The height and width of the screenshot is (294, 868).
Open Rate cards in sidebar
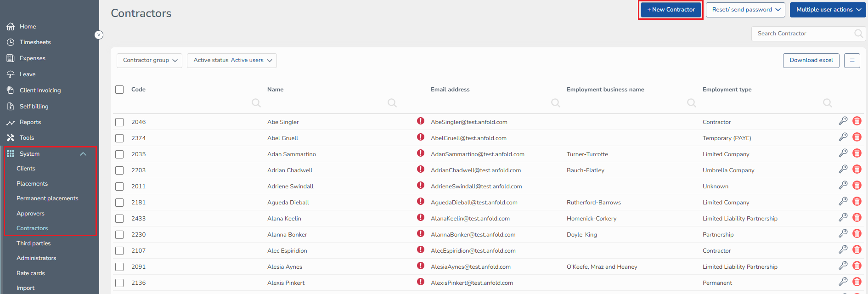tap(31, 273)
